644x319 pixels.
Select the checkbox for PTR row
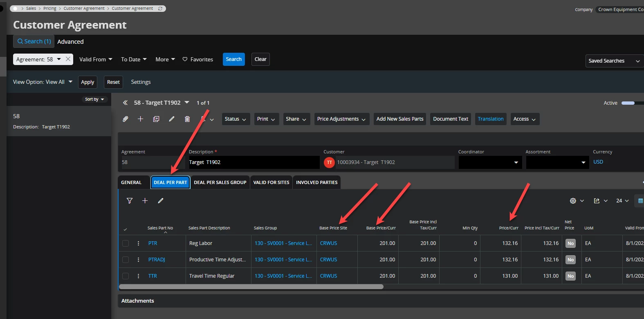click(126, 243)
